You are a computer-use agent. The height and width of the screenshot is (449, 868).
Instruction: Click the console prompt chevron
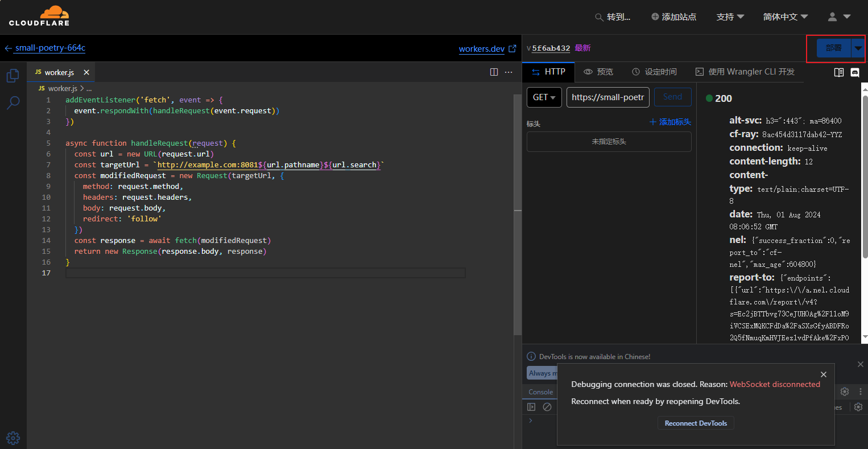pos(531,421)
